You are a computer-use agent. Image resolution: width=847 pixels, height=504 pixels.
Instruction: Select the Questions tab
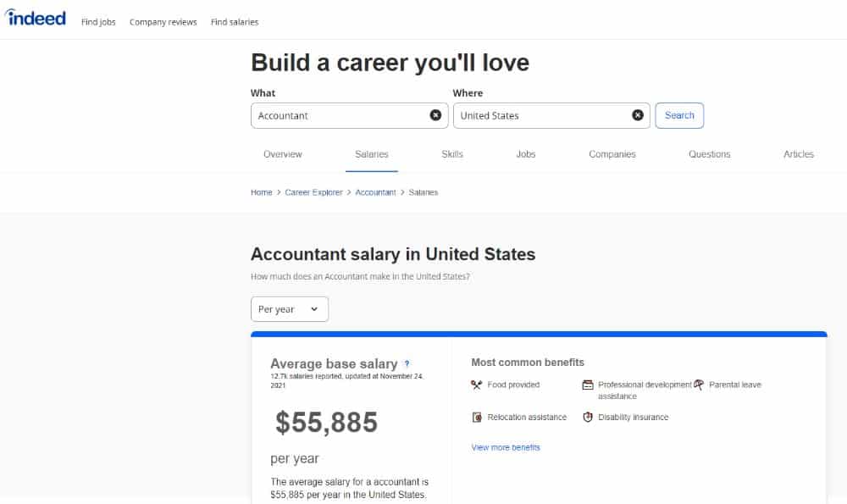[x=709, y=154]
